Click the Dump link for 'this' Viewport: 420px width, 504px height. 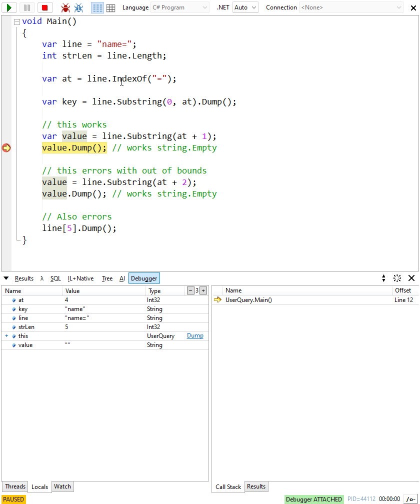point(195,335)
